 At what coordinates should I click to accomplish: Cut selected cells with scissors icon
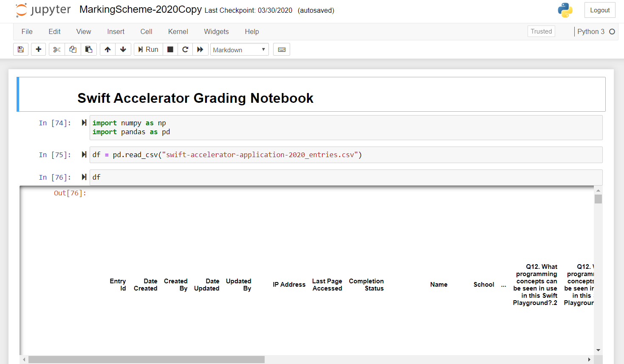(x=56, y=50)
